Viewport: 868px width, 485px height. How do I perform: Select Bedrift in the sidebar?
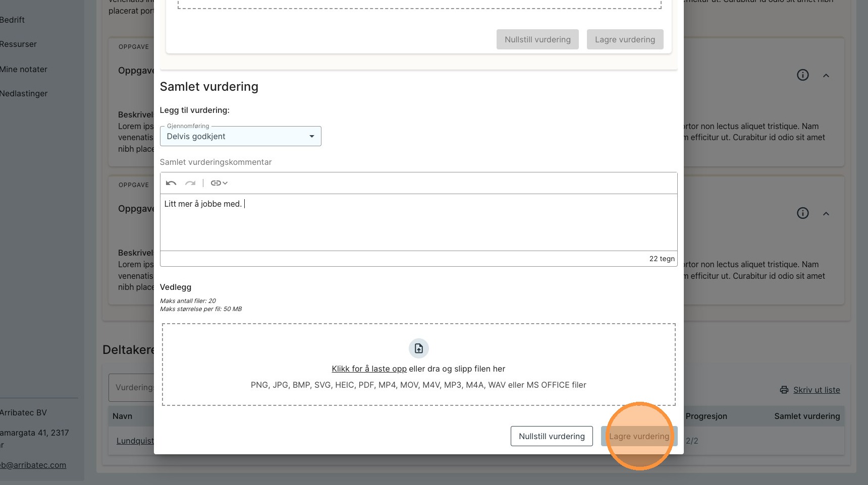[13, 20]
